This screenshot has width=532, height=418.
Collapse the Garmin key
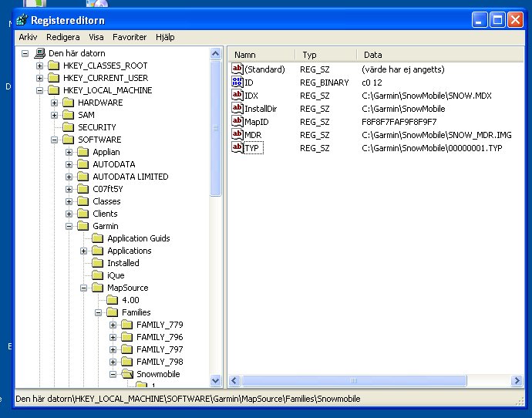click(x=69, y=226)
